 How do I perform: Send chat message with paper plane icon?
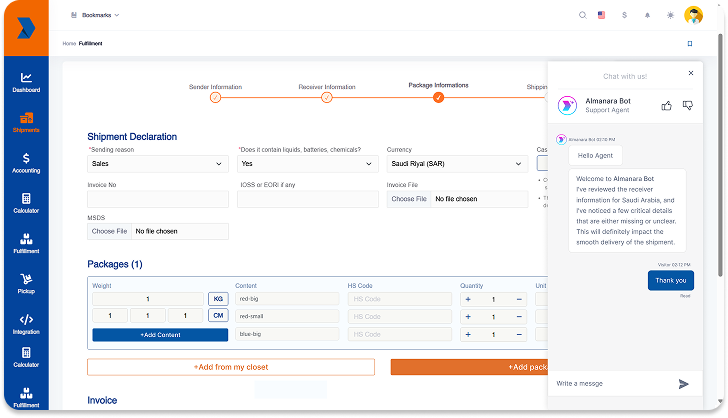(684, 383)
